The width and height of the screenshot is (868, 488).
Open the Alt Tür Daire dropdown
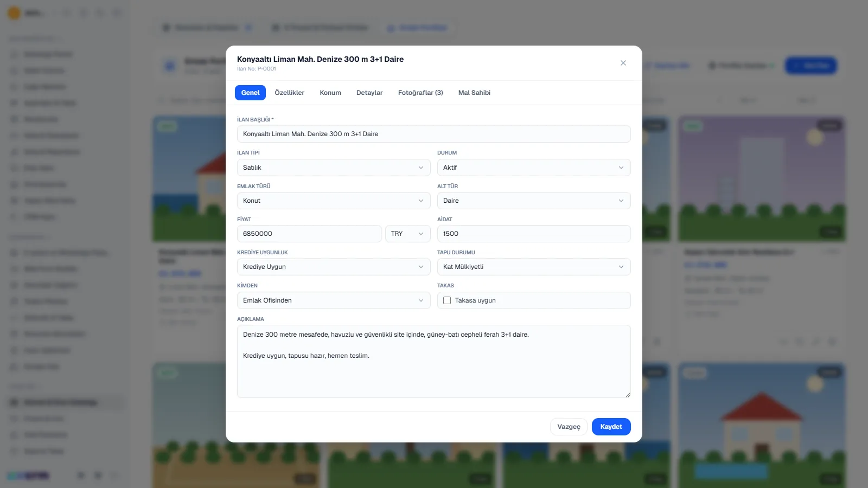[534, 201]
